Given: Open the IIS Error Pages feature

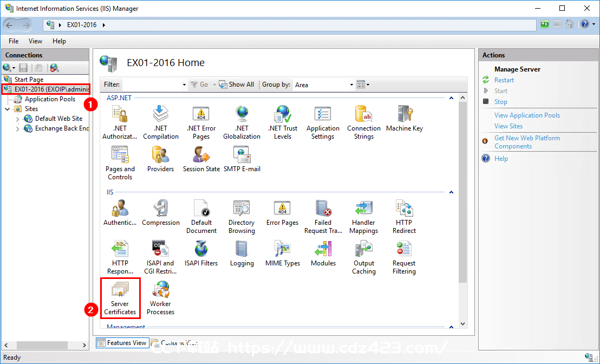Looking at the screenshot, I should click(x=282, y=213).
